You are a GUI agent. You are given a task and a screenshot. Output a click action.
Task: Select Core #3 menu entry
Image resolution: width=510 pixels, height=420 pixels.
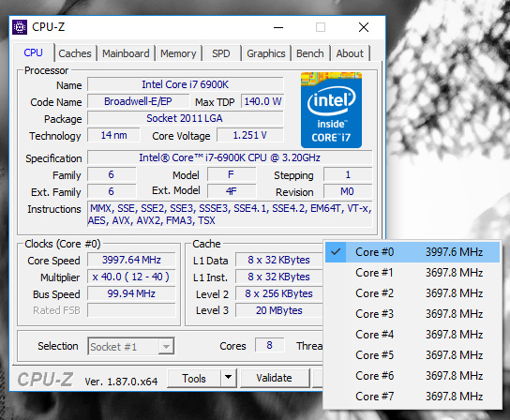pos(412,314)
